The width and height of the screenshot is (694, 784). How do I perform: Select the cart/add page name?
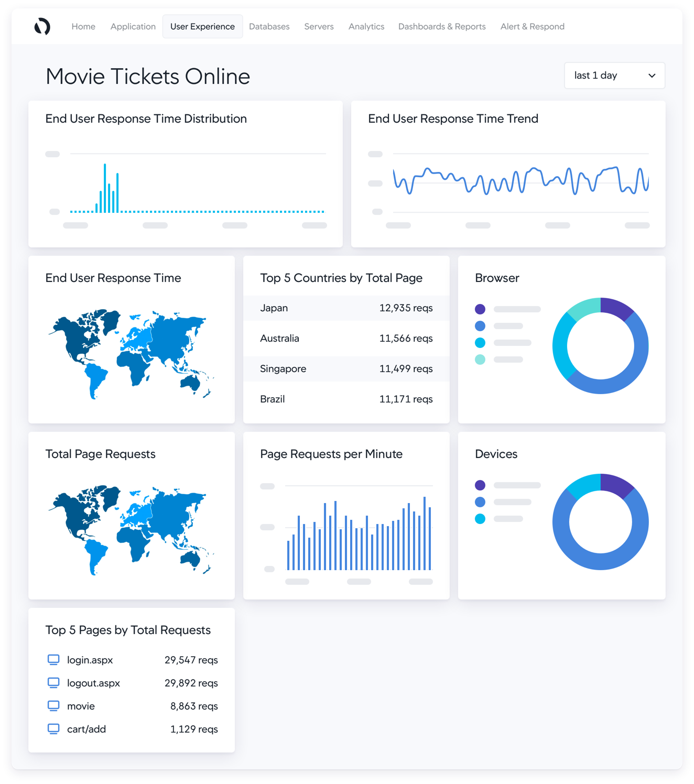86,729
